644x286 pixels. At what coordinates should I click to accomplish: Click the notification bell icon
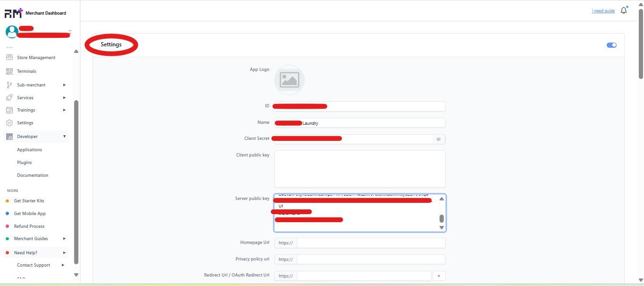[x=624, y=10]
